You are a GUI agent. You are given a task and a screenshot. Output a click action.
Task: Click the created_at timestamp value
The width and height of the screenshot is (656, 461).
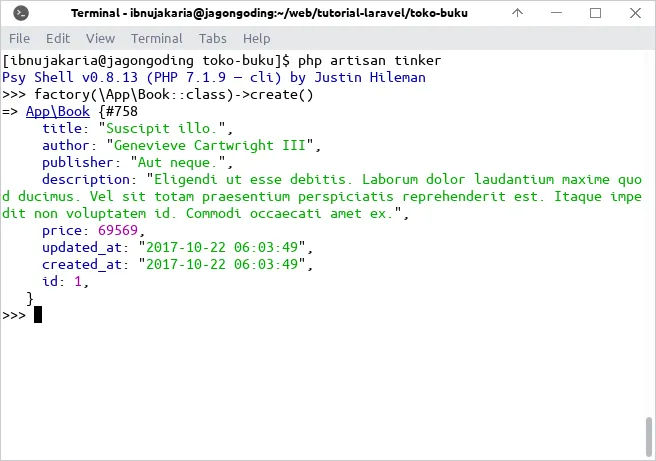point(222,264)
